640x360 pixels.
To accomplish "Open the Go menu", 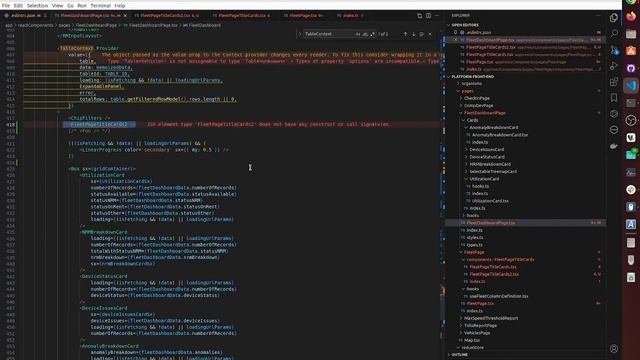I will coord(70,6).
